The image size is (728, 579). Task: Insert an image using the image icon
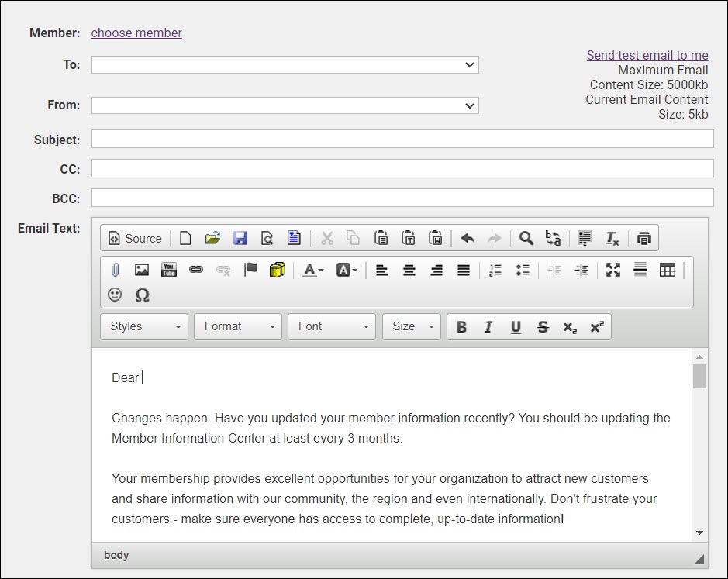click(x=142, y=270)
